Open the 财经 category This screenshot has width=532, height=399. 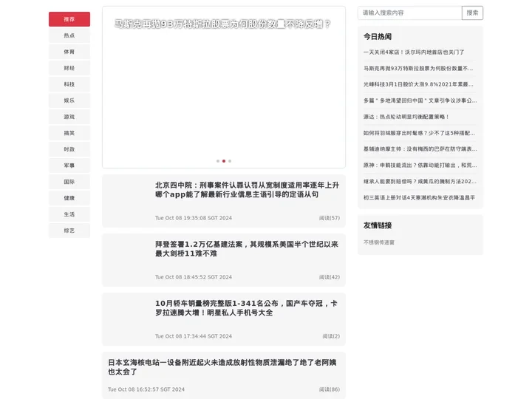69,68
